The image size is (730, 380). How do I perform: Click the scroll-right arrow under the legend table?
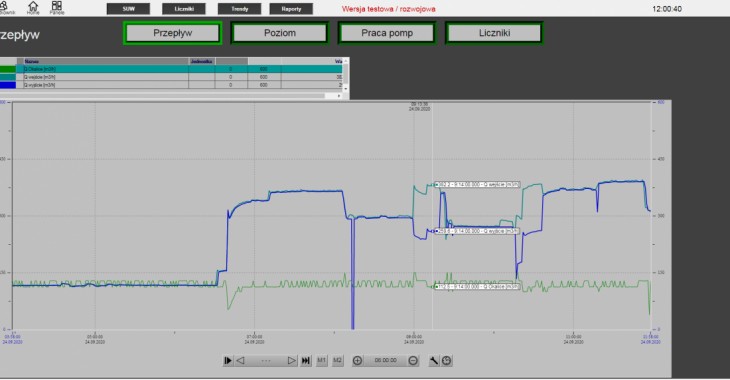[x=339, y=95]
